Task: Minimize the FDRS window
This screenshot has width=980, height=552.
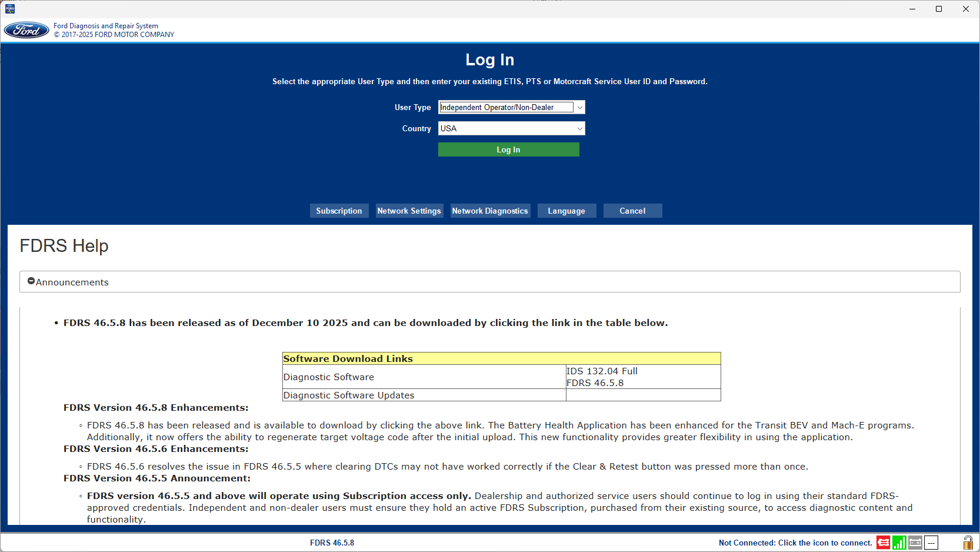Action: click(912, 9)
